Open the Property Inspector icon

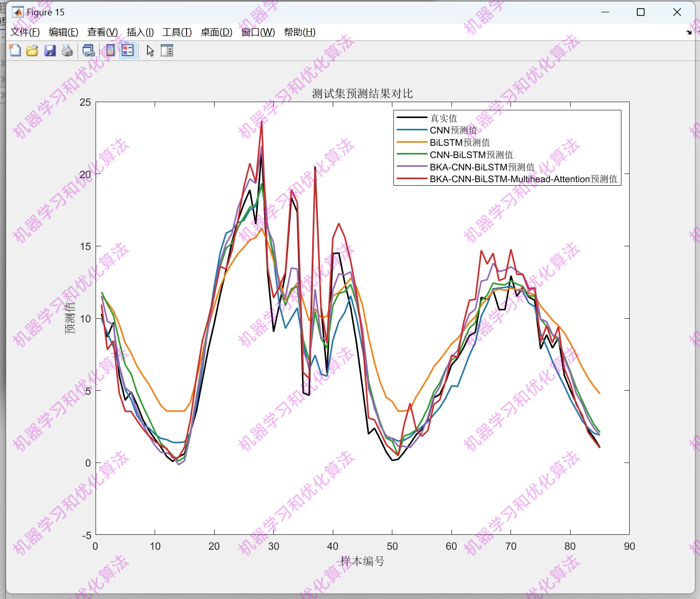point(167,50)
